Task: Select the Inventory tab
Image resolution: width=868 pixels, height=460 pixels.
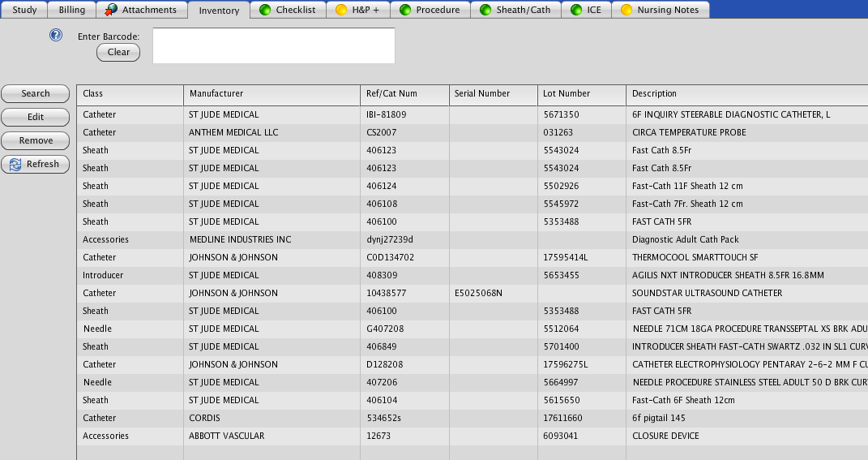Action: click(219, 10)
